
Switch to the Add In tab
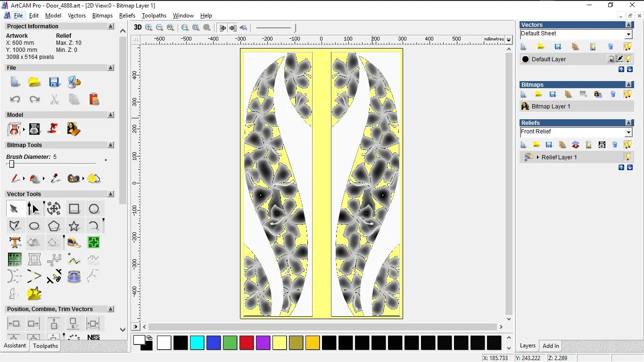click(550, 346)
